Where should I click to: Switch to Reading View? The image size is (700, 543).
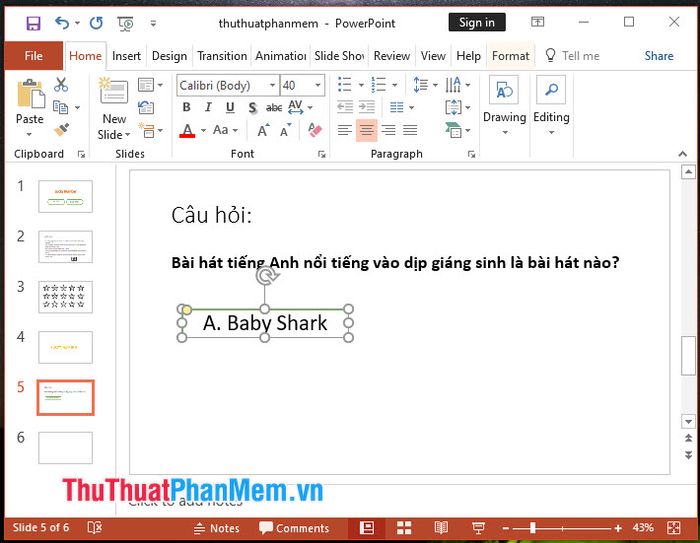point(441,528)
